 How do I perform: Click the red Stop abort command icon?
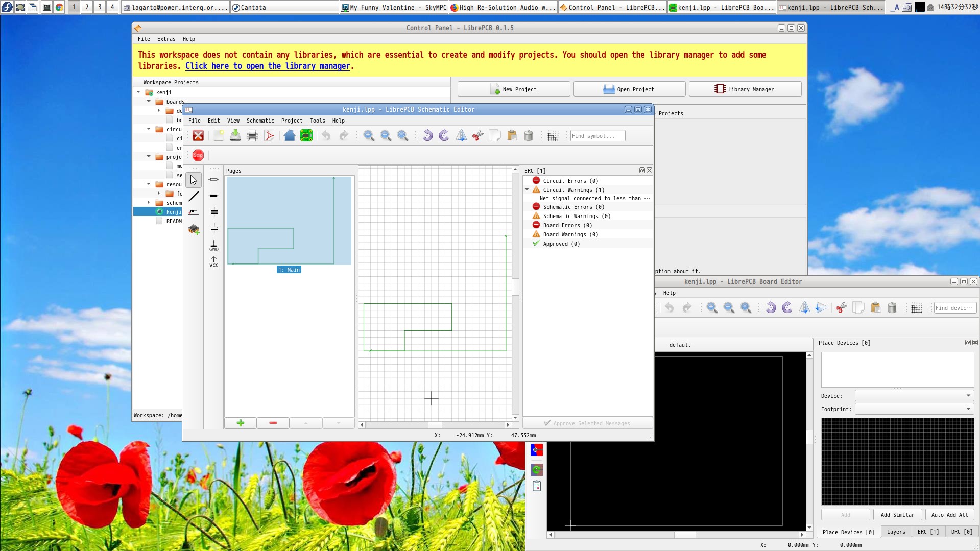click(x=198, y=155)
